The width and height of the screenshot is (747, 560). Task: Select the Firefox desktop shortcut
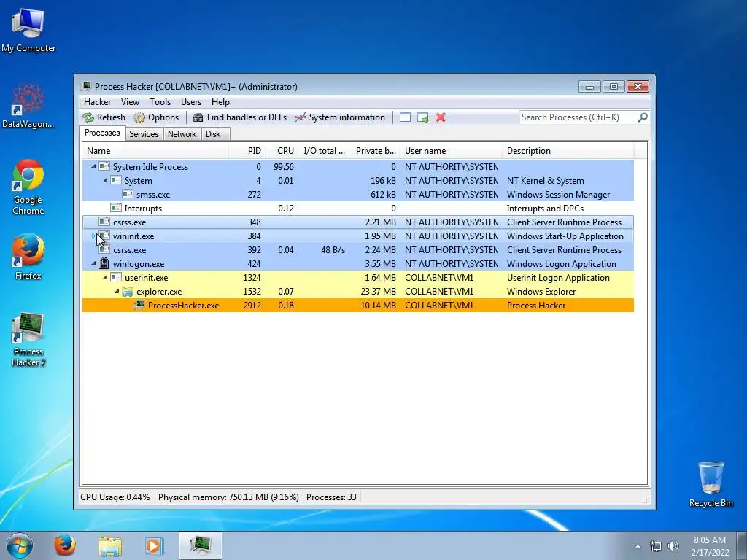(x=28, y=257)
